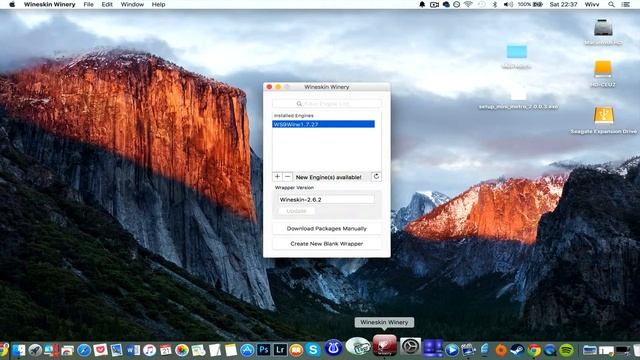
Task: Click the greyed-out Update button
Action: pyautogui.click(x=296, y=211)
